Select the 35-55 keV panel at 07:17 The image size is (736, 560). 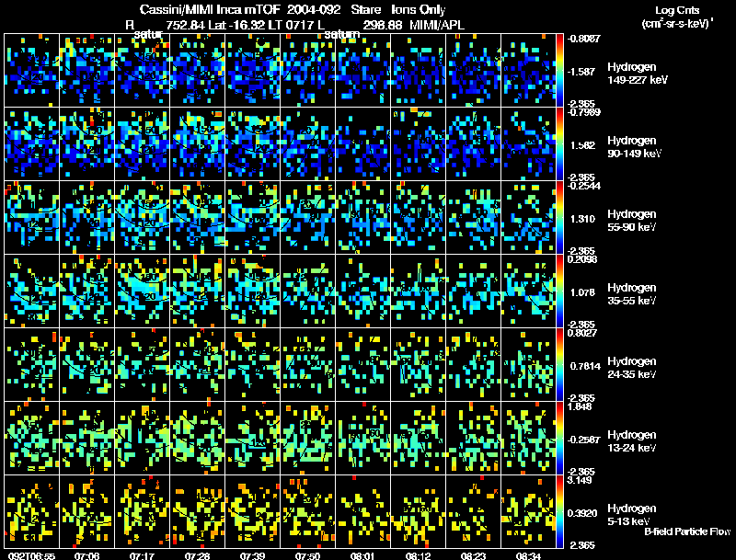pyautogui.click(x=143, y=291)
